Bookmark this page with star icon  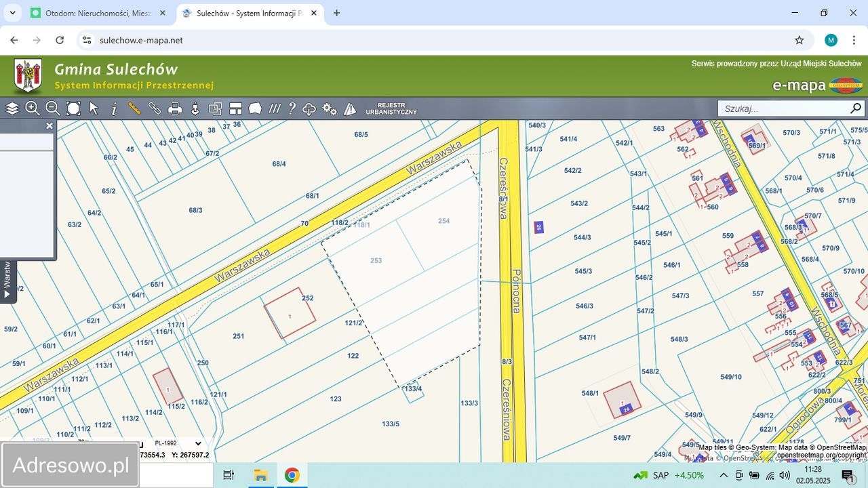(800, 40)
